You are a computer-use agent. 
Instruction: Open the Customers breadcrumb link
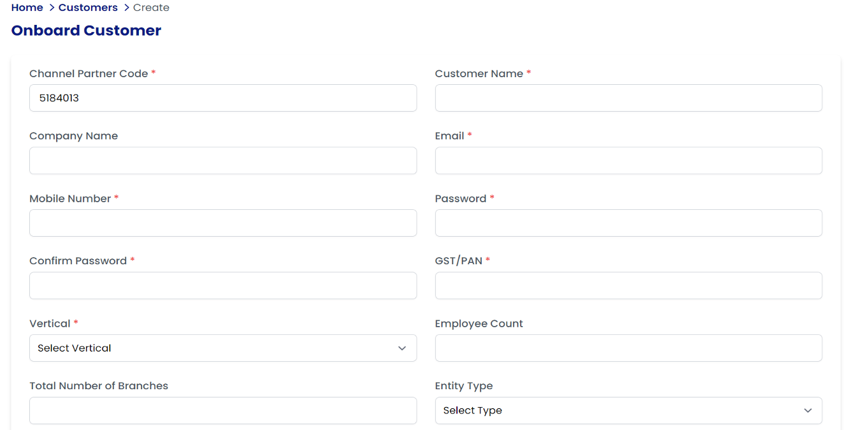tap(88, 8)
